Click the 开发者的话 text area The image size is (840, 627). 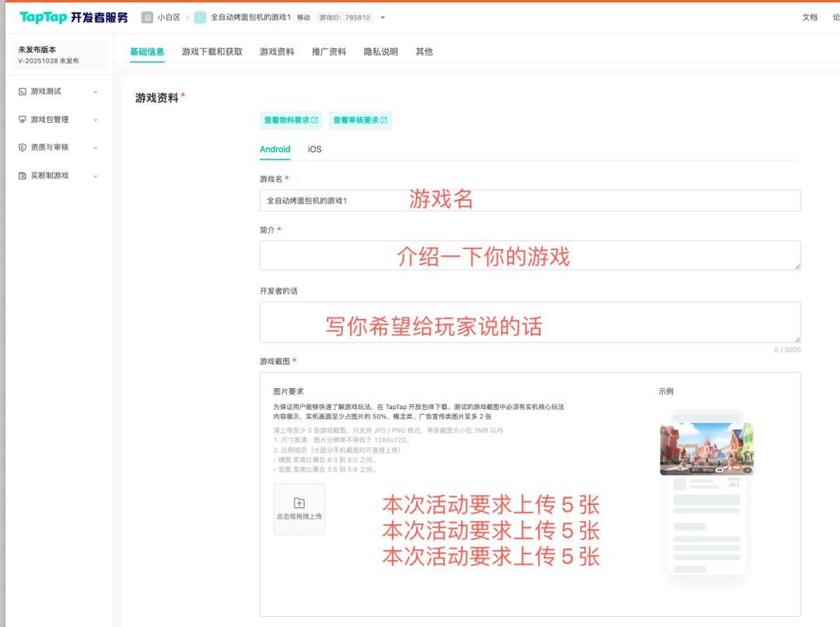click(529, 322)
